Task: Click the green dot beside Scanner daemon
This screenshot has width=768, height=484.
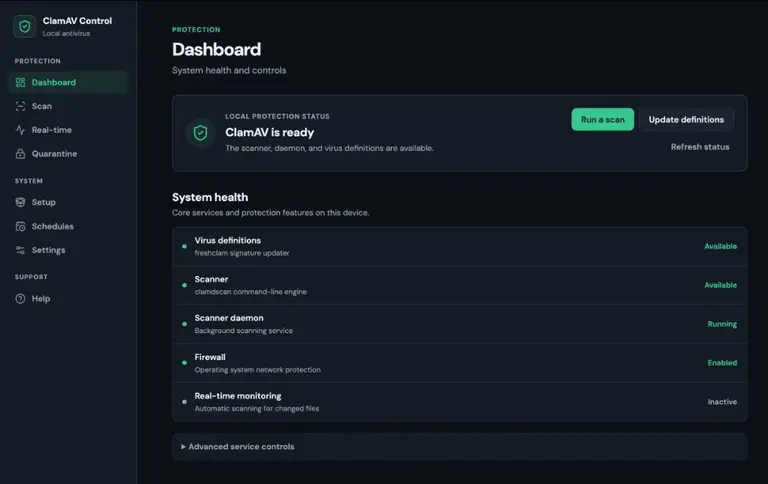Action: point(184,324)
